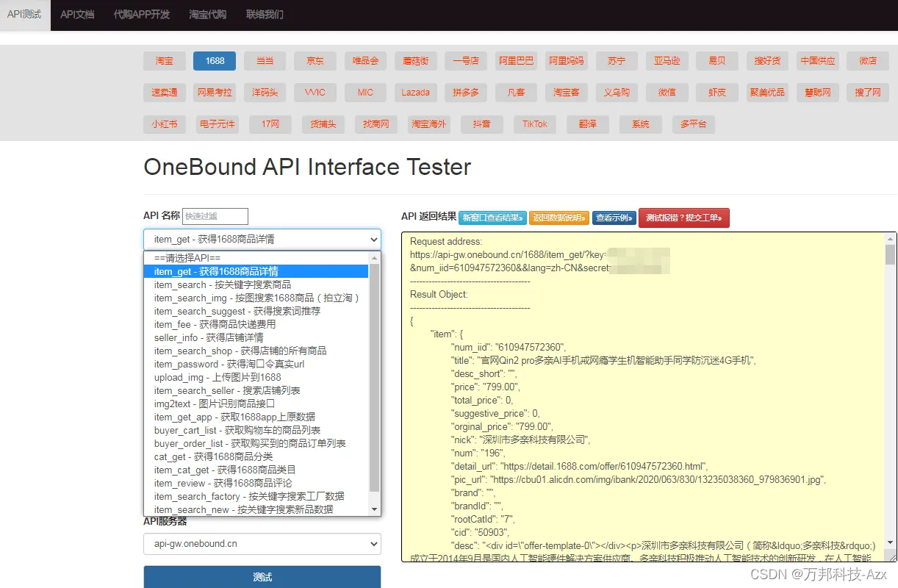898x588 pixels.
Task: Open 新窗口查看结果 button
Action: pos(492,218)
